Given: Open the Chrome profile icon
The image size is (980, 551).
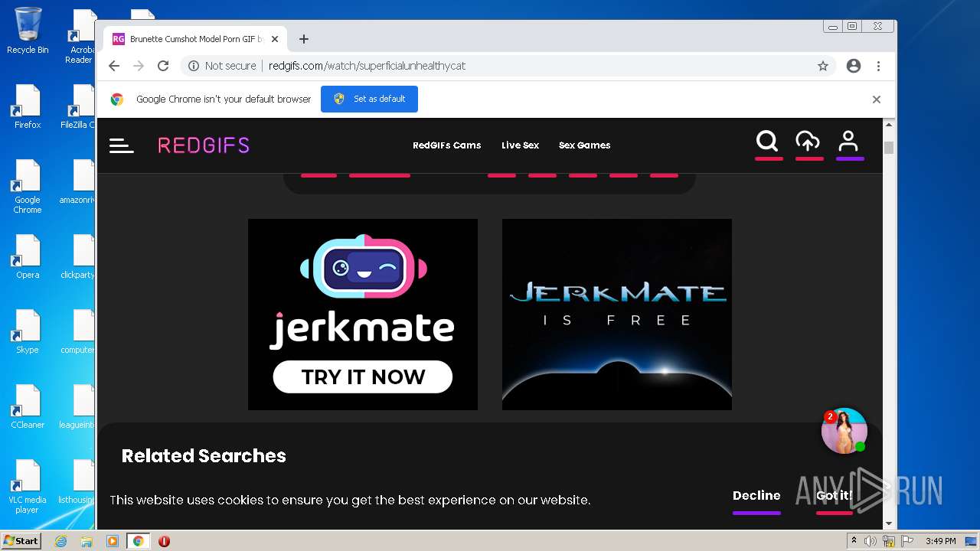Looking at the screenshot, I should point(854,66).
